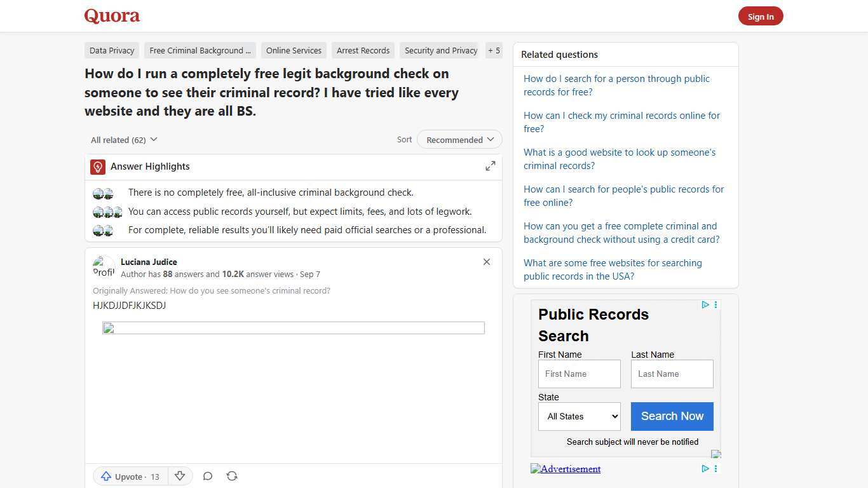The height and width of the screenshot is (488, 868).
Task: Repost the answer
Action: coord(232,476)
